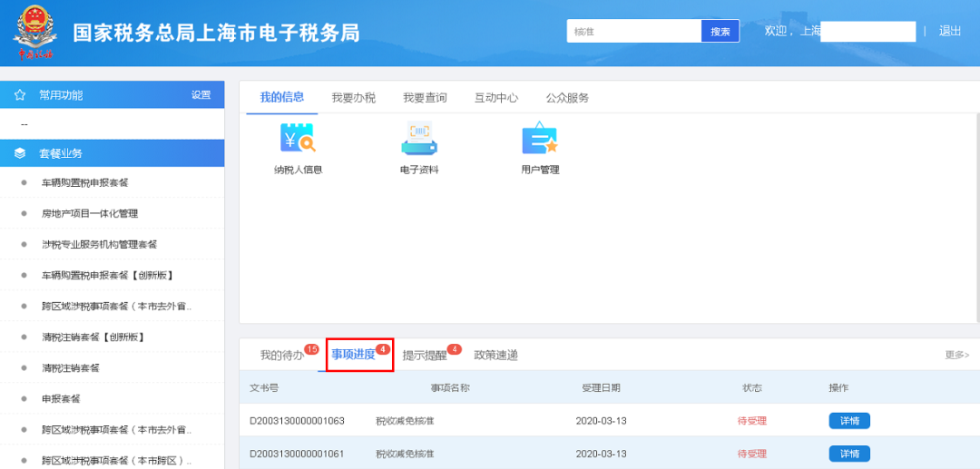Image resolution: width=980 pixels, height=469 pixels.
Task: Click 详情 for document D2003130000001063
Action: 848,421
